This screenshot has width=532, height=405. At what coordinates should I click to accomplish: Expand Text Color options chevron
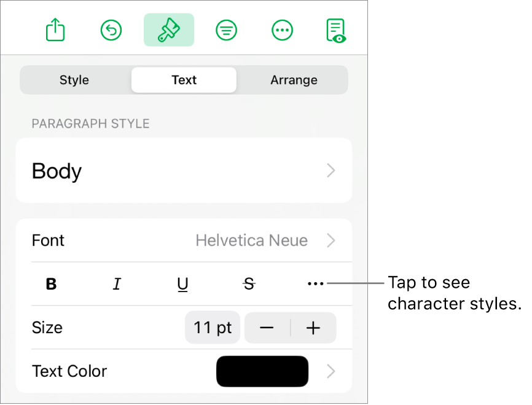point(331,371)
